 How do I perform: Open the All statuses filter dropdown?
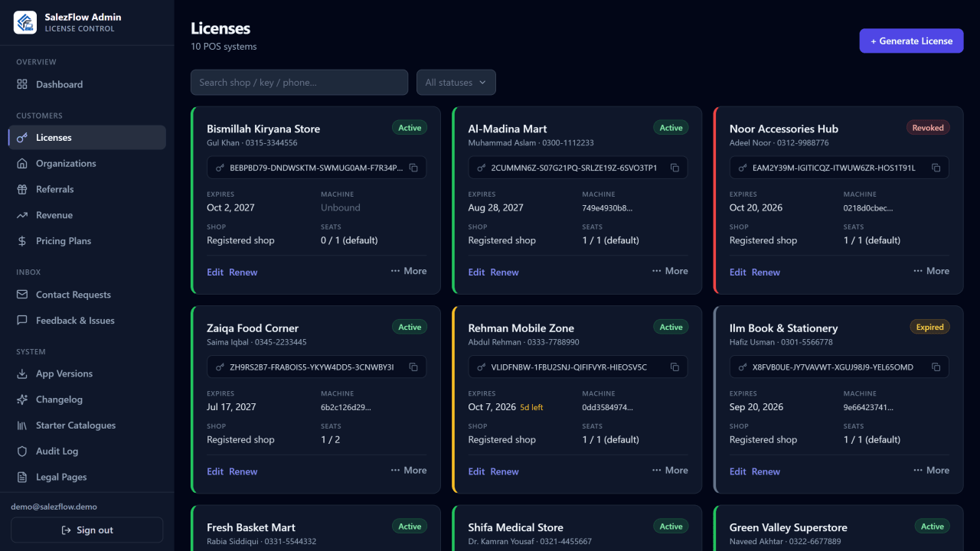pyautogui.click(x=456, y=83)
